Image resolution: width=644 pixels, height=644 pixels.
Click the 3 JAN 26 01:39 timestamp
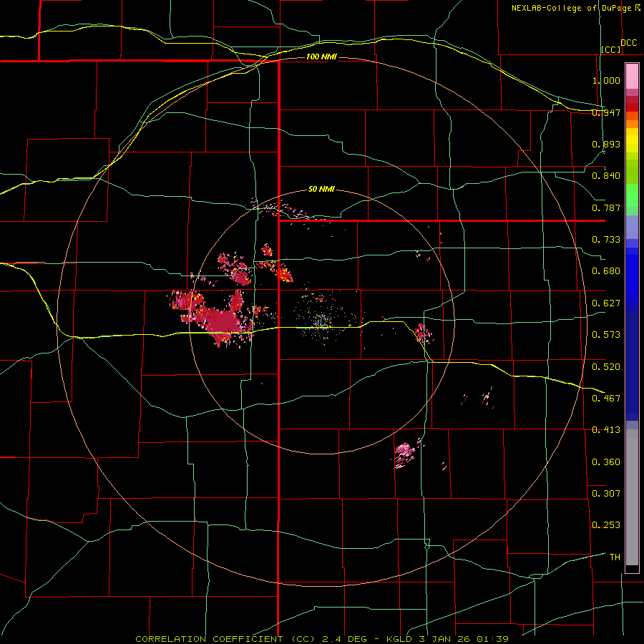pos(464,639)
